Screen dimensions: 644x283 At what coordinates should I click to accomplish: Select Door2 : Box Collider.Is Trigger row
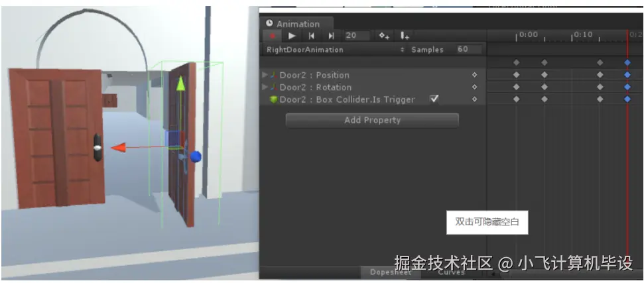pyautogui.click(x=373, y=99)
